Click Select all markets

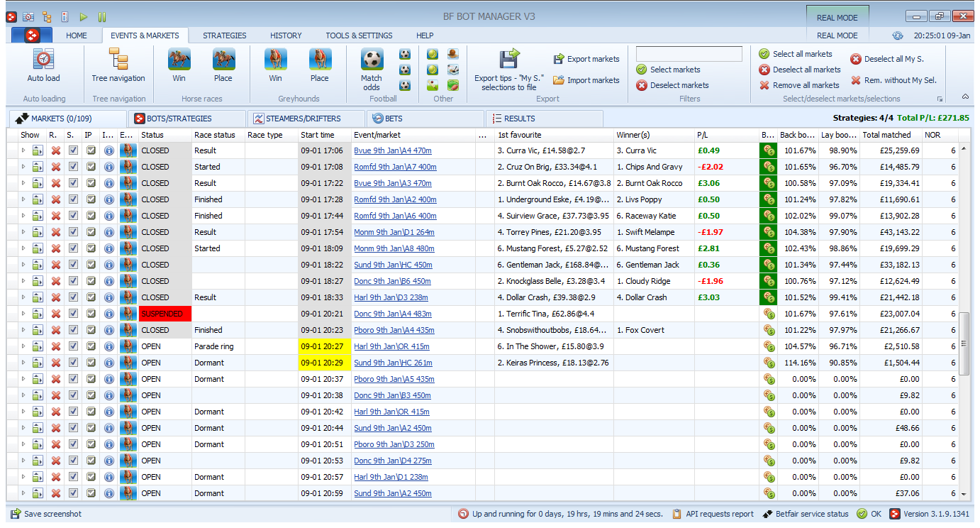click(x=796, y=54)
